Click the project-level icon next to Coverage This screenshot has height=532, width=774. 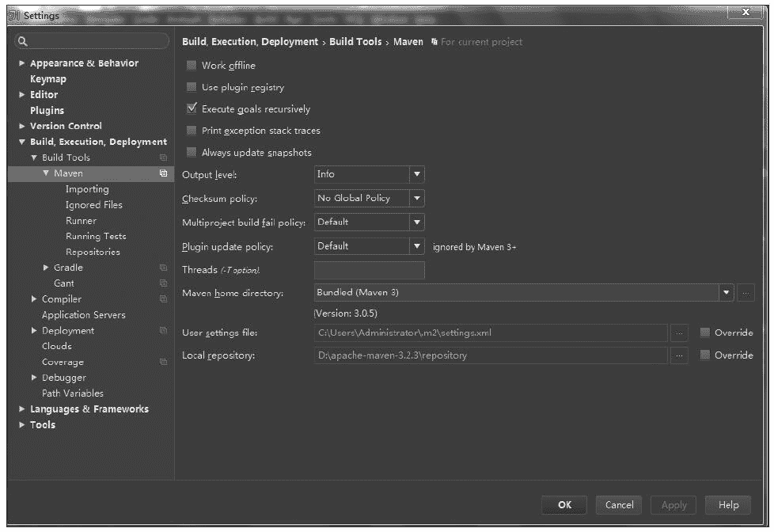click(x=163, y=363)
